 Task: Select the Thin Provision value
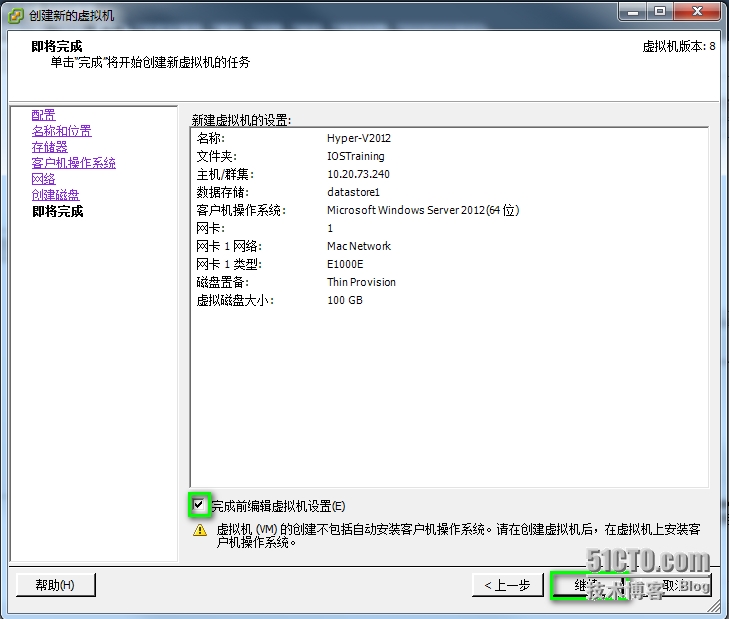click(361, 282)
